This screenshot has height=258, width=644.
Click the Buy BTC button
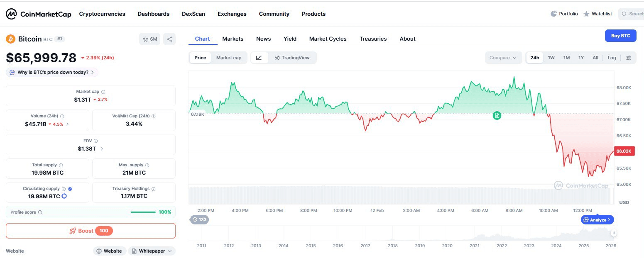coord(620,36)
